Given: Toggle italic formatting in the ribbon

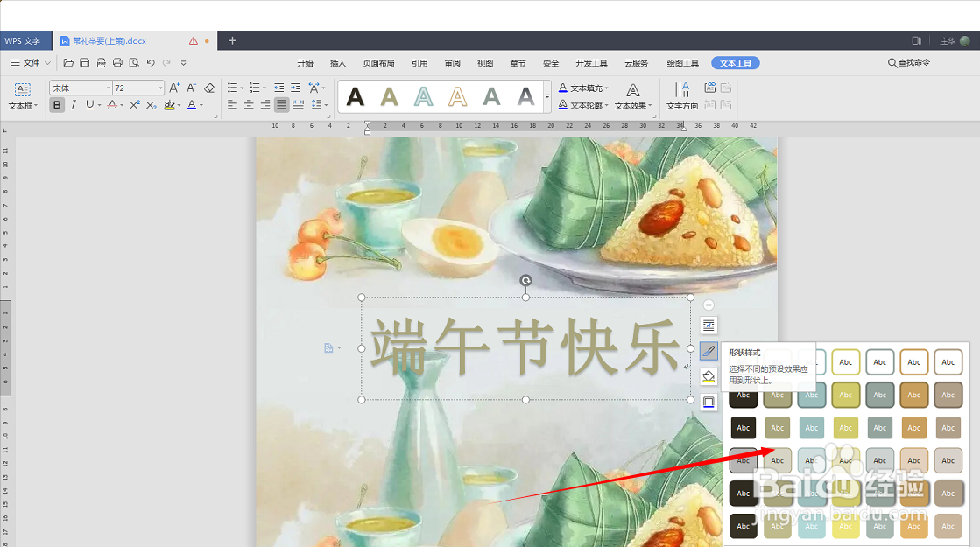Looking at the screenshot, I should point(74,105).
